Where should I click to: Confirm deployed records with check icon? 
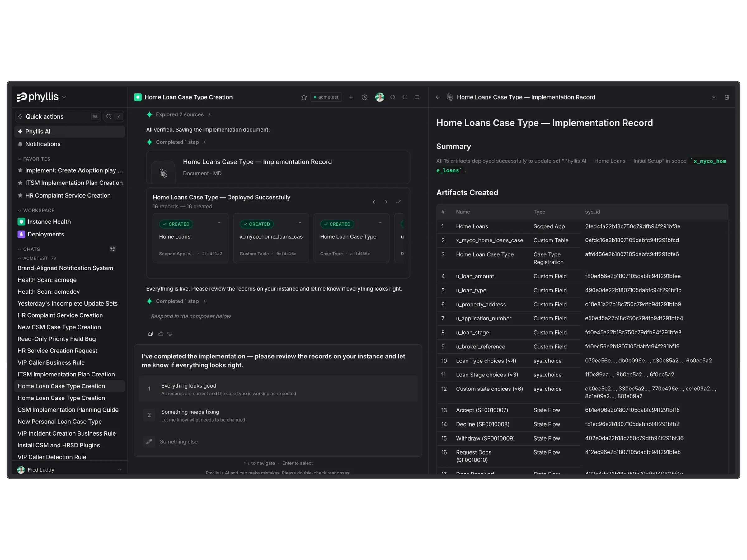pyautogui.click(x=398, y=202)
